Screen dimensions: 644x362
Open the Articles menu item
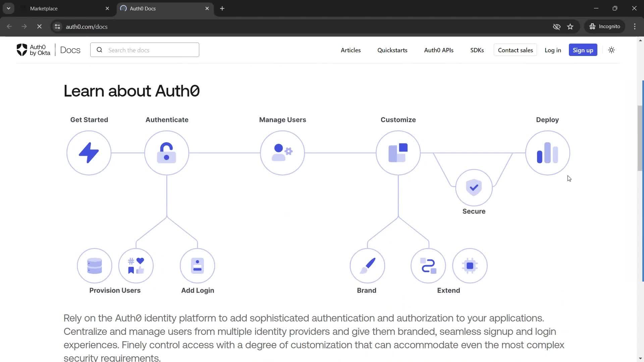pos(351,50)
